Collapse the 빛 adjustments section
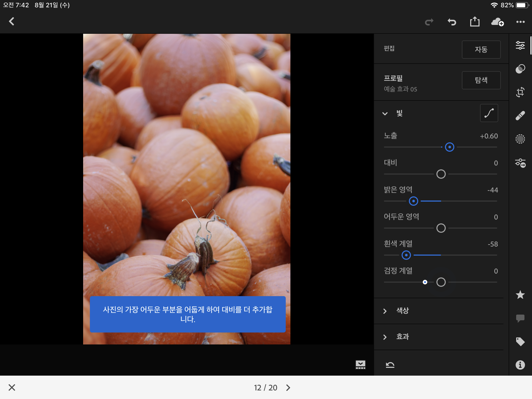The width and height of the screenshot is (532, 399). point(385,114)
